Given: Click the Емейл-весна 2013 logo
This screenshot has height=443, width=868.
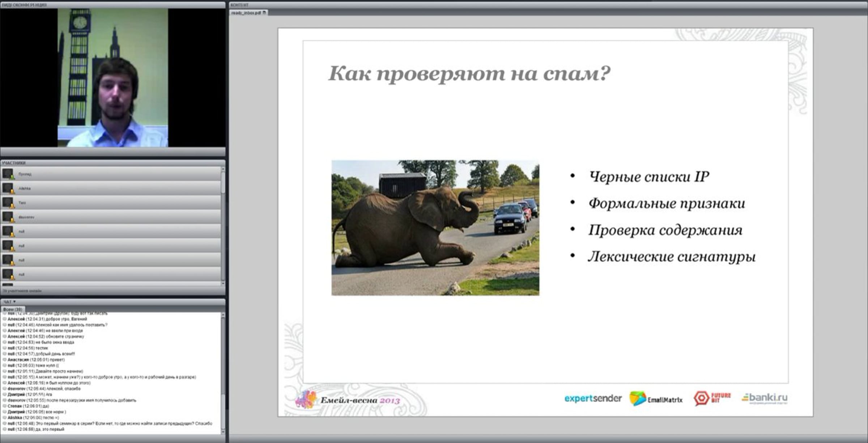Looking at the screenshot, I should tap(349, 400).
